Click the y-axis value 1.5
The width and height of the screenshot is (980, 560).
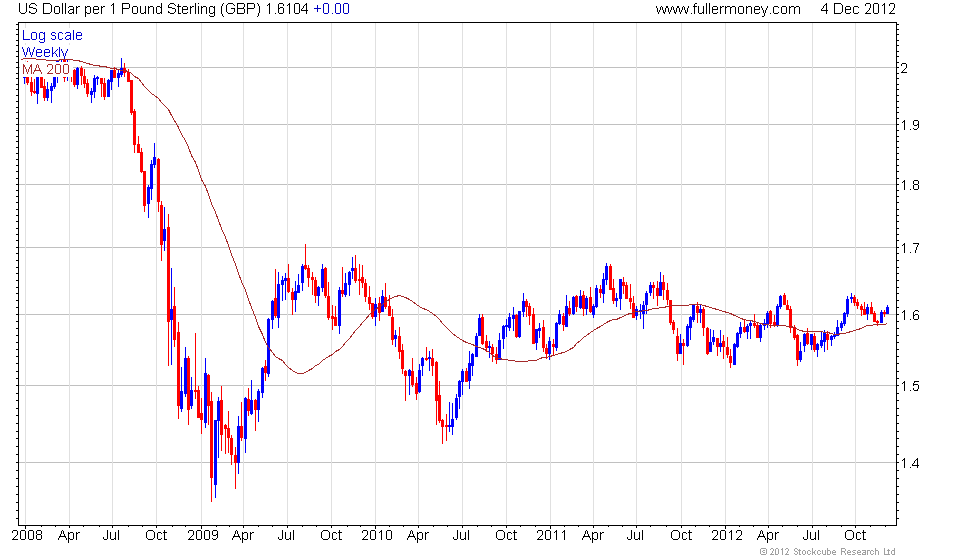point(910,386)
